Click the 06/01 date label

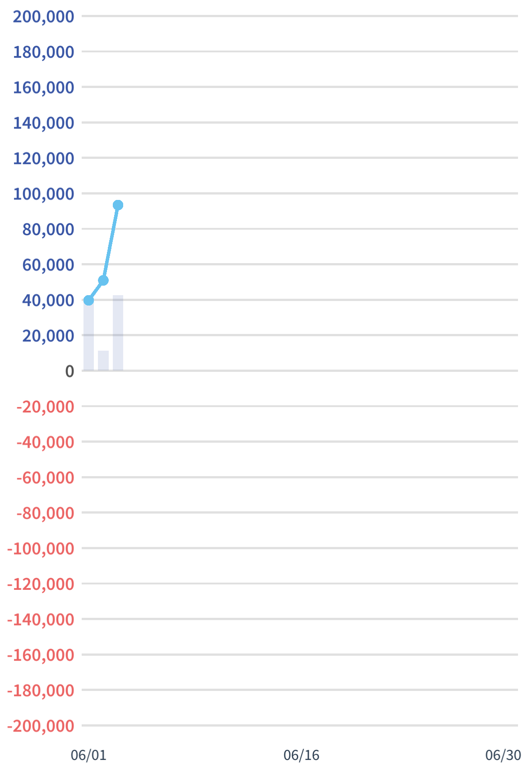pos(88,755)
